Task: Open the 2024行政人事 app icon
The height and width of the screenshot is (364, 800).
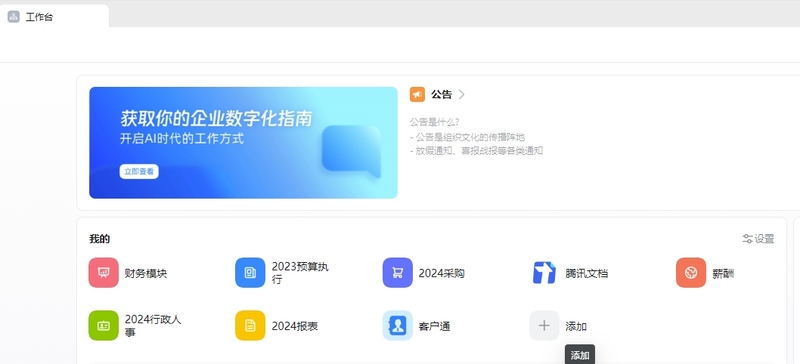Action: (x=104, y=326)
